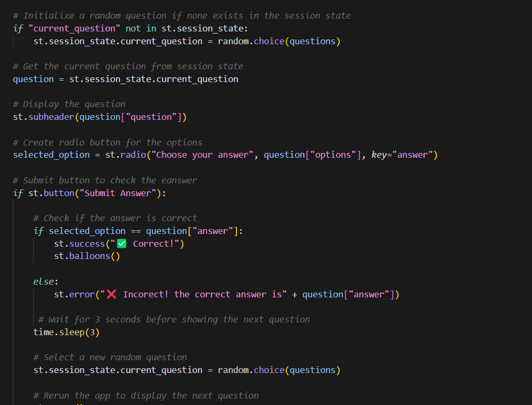The width and height of the screenshot is (532, 405).
Task: Click the comment "# Create radio button for the options"
Action: tap(108, 143)
